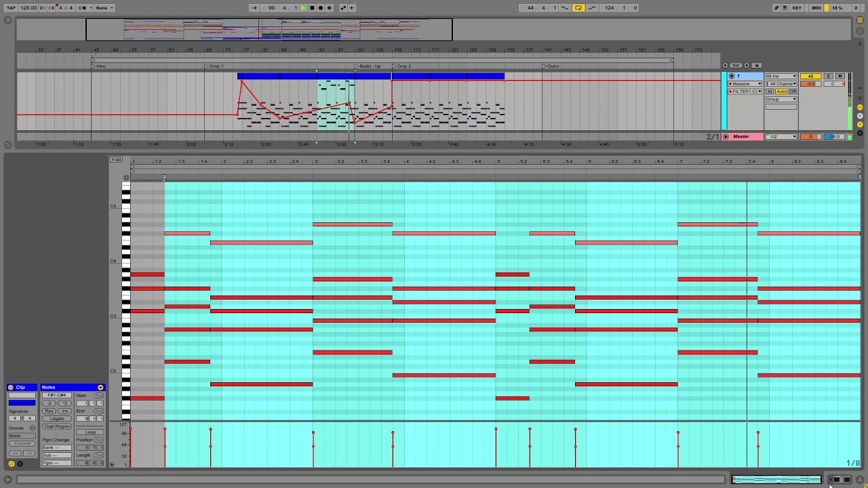Viewport: 868px width, 488px height.
Task: Open the Group output routing dropdown
Action: coord(781,99)
